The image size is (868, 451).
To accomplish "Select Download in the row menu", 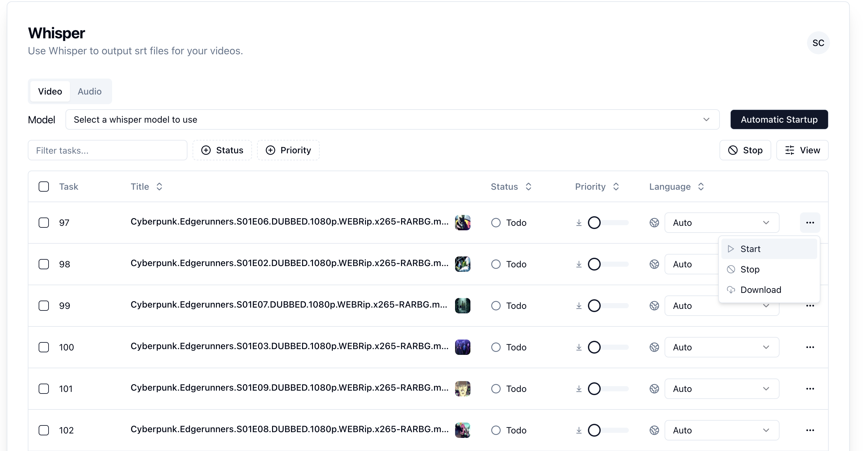I will (760, 290).
